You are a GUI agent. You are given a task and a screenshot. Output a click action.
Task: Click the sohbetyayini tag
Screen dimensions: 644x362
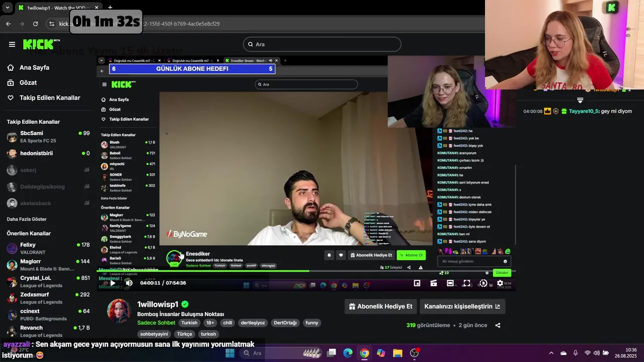coord(154,334)
